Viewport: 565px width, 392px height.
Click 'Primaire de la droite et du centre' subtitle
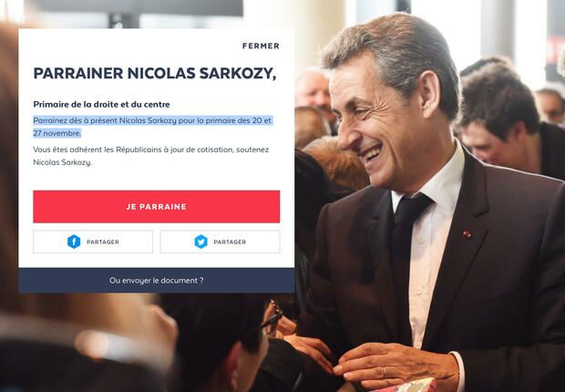pos(102,105)
